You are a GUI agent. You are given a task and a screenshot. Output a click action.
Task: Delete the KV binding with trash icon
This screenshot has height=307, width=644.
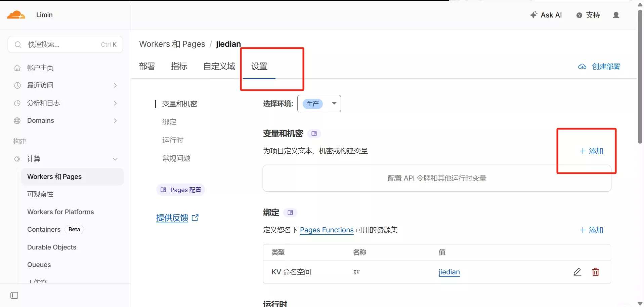(596, 272)
